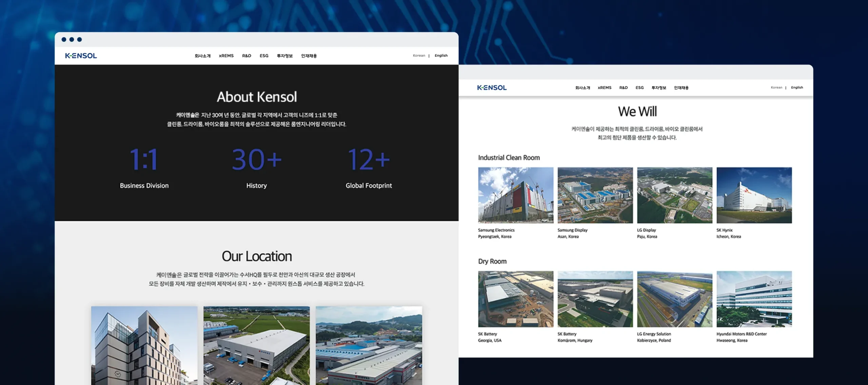Click the first window control dot of the left window

tap(64, 39)
